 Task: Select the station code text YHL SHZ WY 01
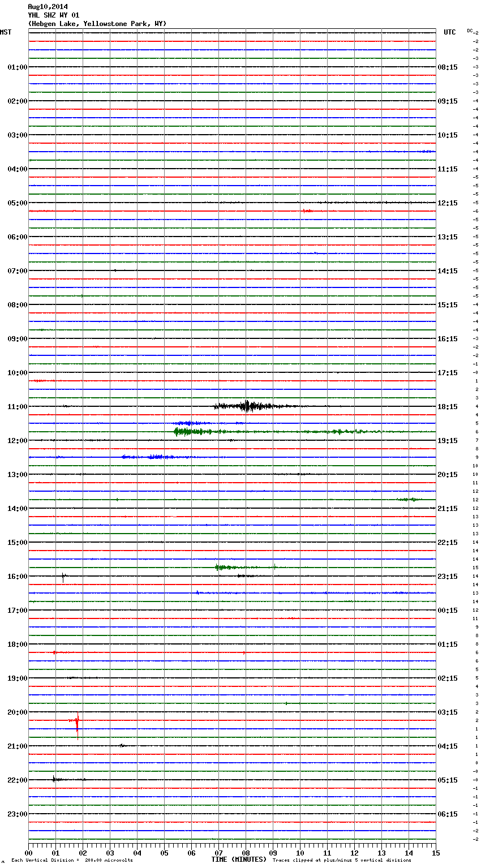click(x=54, y=15)
